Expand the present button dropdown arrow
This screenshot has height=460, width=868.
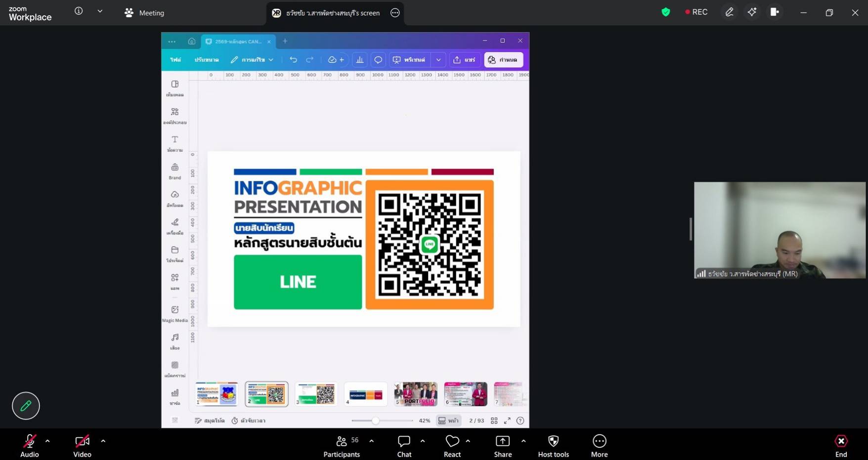[x=438, y=60]
